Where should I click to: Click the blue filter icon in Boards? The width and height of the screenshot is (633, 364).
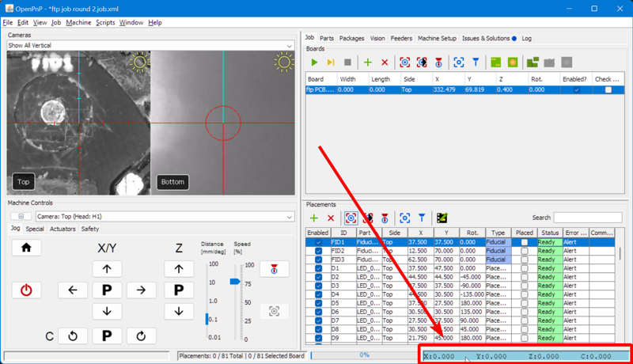476,63
